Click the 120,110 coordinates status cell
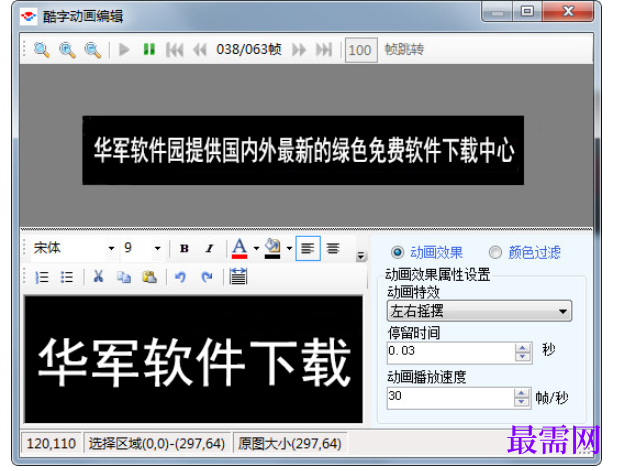 tap(51, 444)
